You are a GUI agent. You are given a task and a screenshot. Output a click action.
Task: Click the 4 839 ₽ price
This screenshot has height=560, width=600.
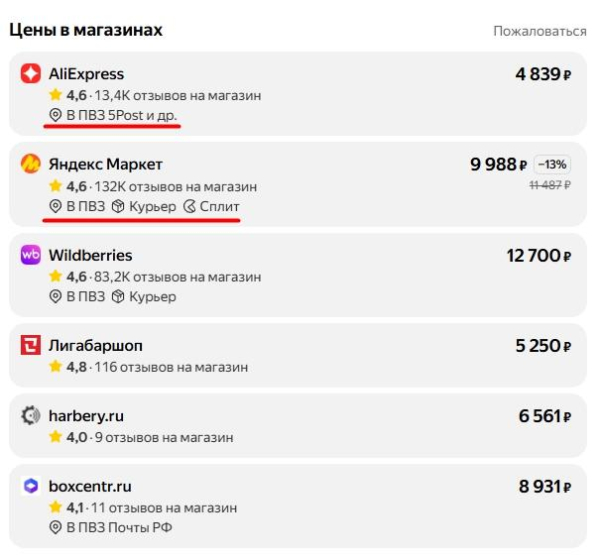pos(543,74)
